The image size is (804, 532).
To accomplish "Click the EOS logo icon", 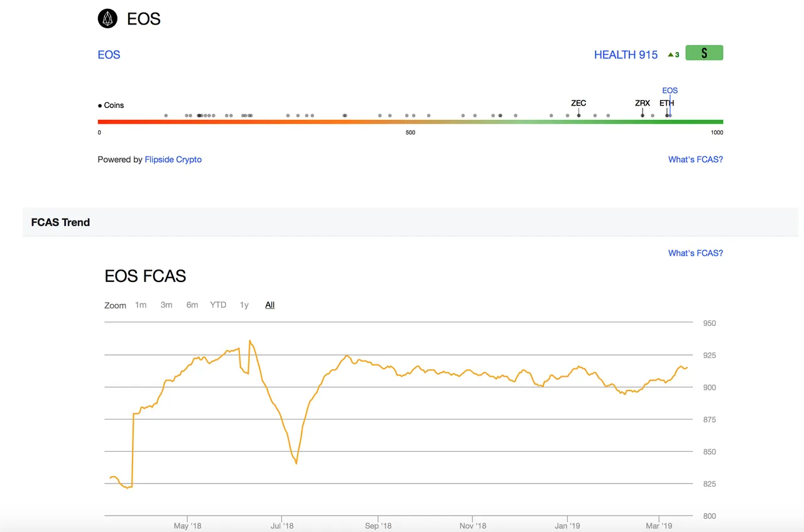I will click(x=108, y=19).
